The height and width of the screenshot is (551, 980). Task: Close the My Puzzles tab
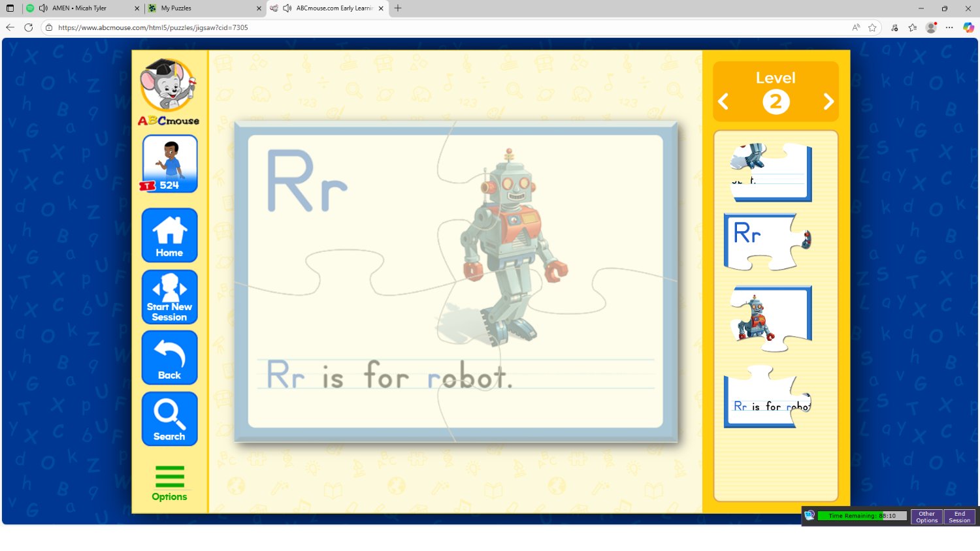[x=259, y=8]
